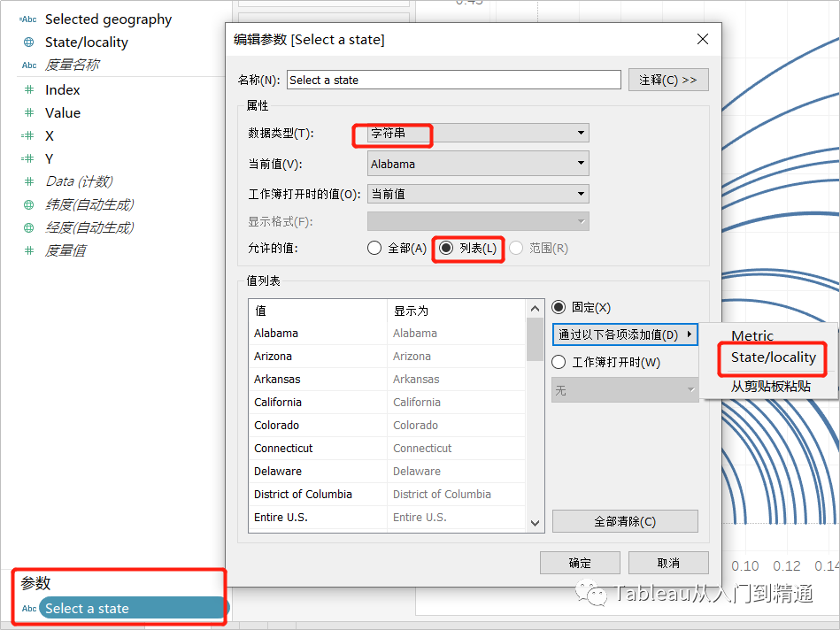840x630 pixels.
Task: Click the globe icon beside 纬度(自动生成)
Action: coord(29,204)
